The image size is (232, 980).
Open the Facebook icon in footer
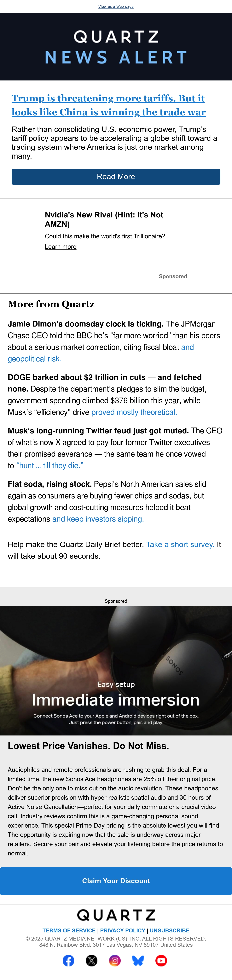pyautogui.click(x=68, y=961)
